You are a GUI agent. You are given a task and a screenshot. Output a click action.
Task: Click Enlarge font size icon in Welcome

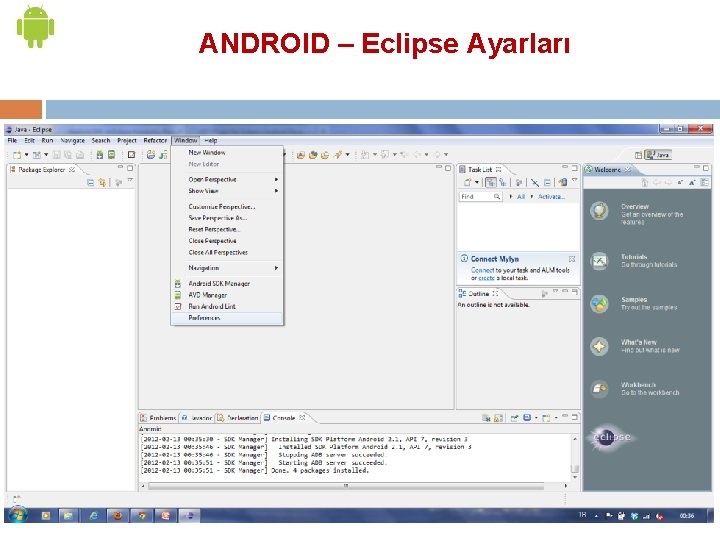(692, 182)
